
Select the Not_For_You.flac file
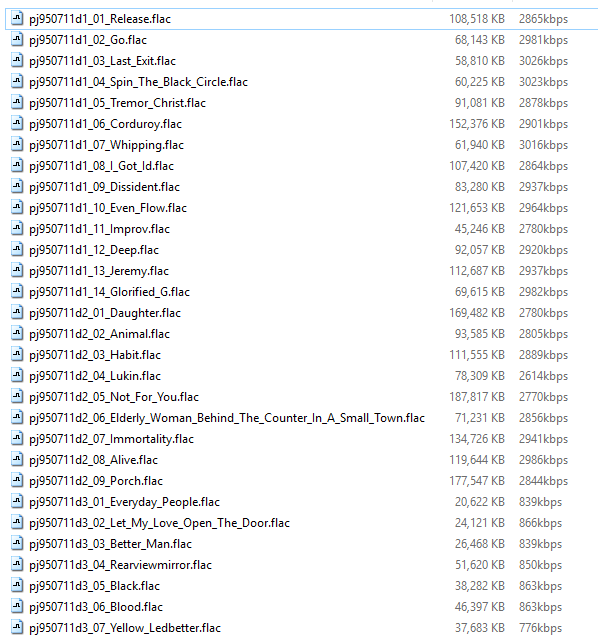(114, 397)
